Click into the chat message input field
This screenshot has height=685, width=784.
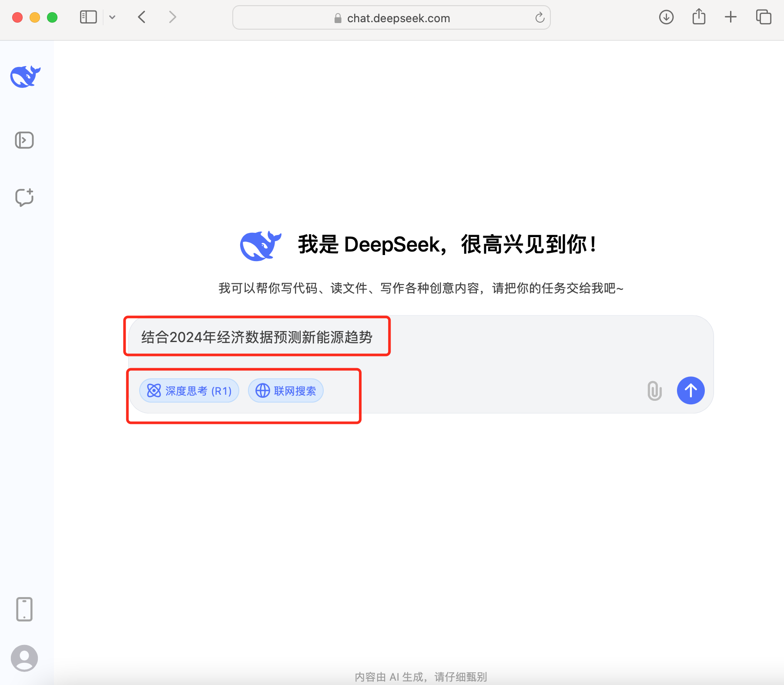[421, 337]
